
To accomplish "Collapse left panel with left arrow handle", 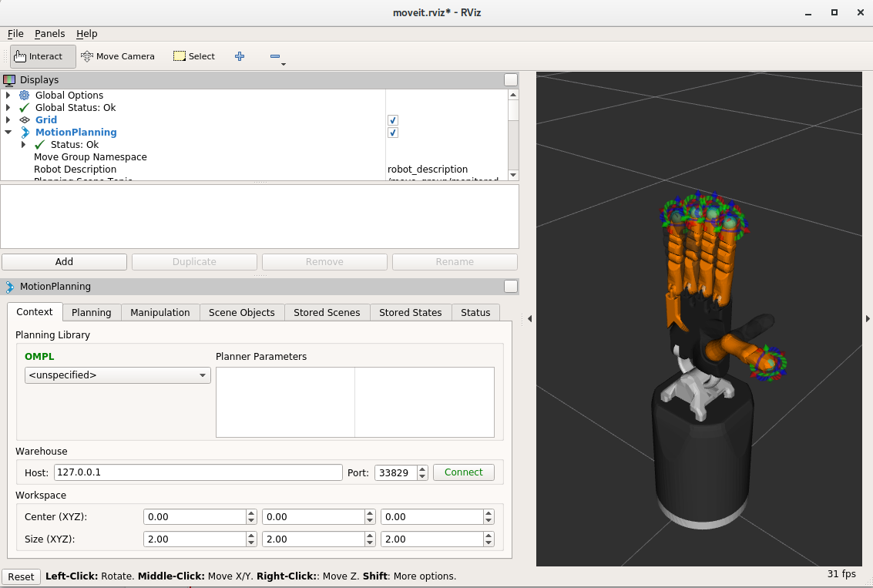I will pos(529,318).
